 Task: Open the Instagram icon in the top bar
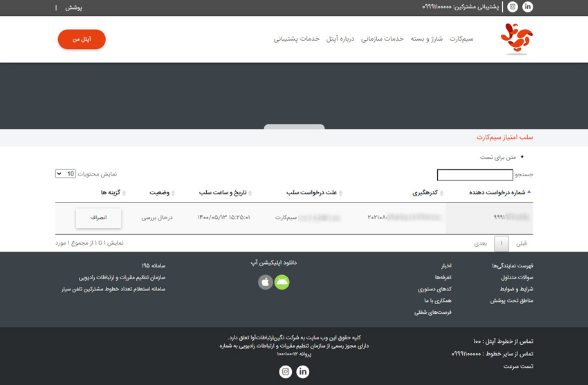[513, 7]
